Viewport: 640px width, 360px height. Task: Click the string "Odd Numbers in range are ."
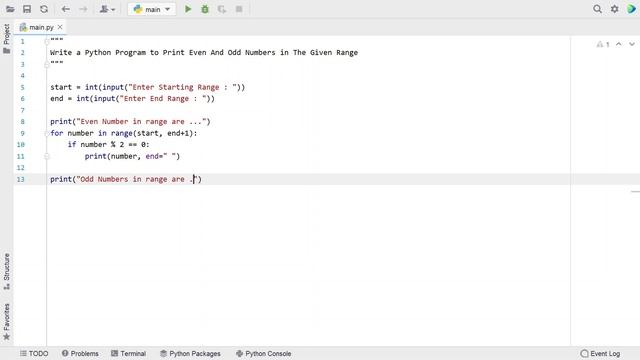coord(137,179)
